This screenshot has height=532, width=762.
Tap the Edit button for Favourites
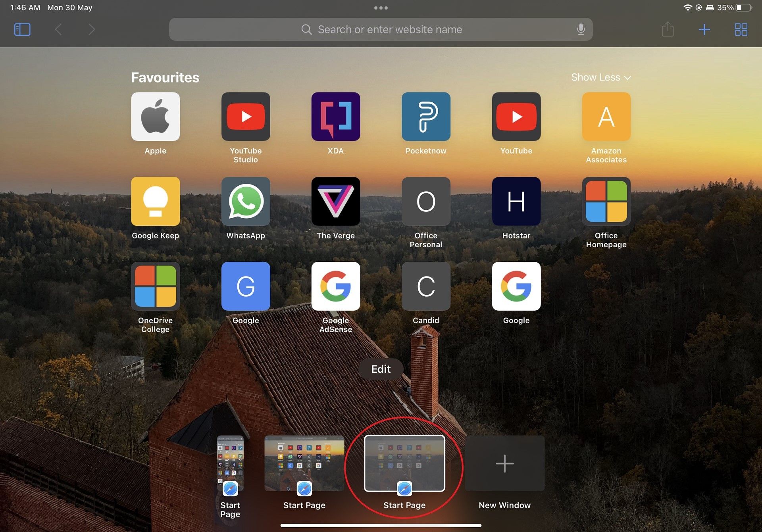[380, 369]
